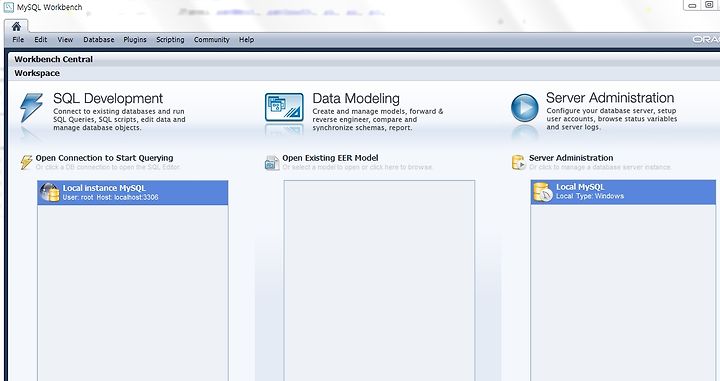
Task: Select Local instance MySQL connection
Action: coord(133,192)
